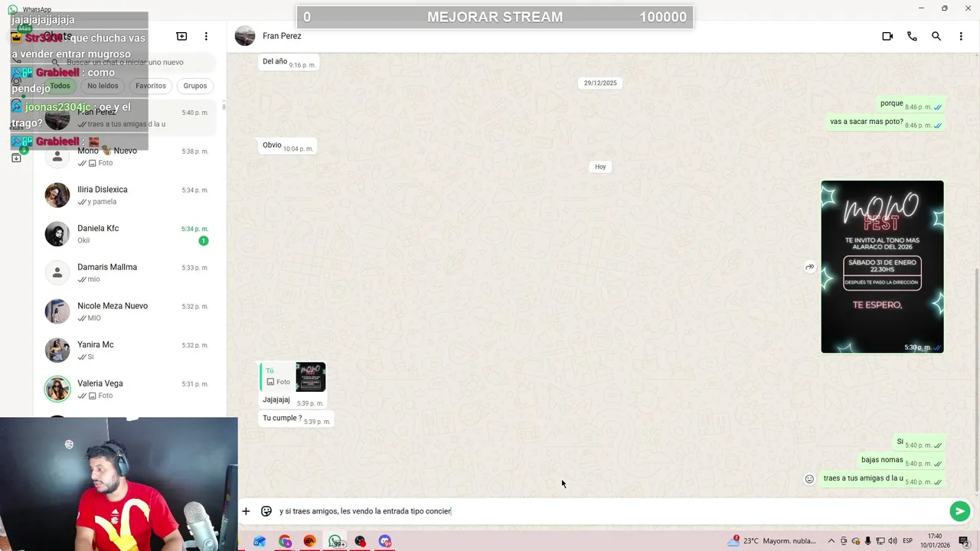This screenshot has width=980, height=551.
Task: Select the 'No leídos' filter chip
Action: pyautogui.click(x=103, y=86)
